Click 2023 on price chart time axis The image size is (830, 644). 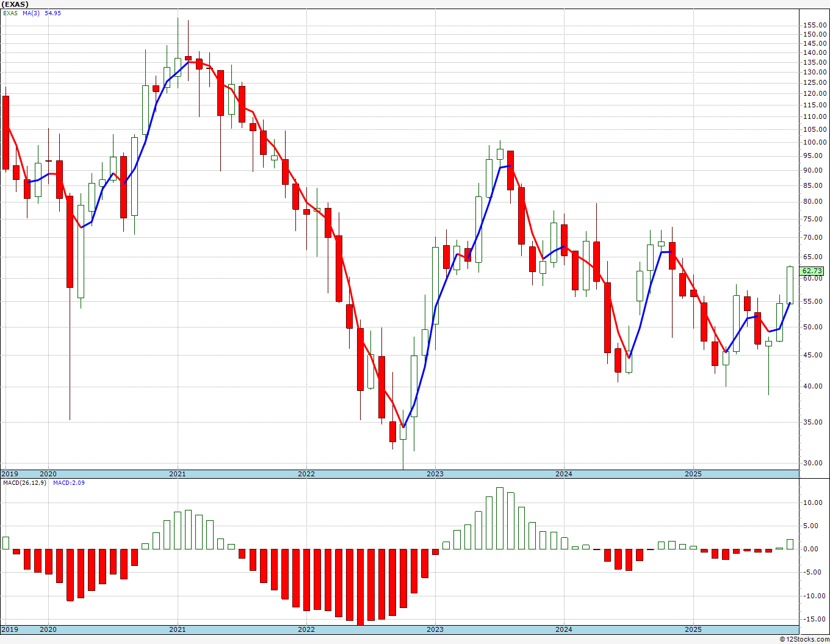(x=435, y=474)
